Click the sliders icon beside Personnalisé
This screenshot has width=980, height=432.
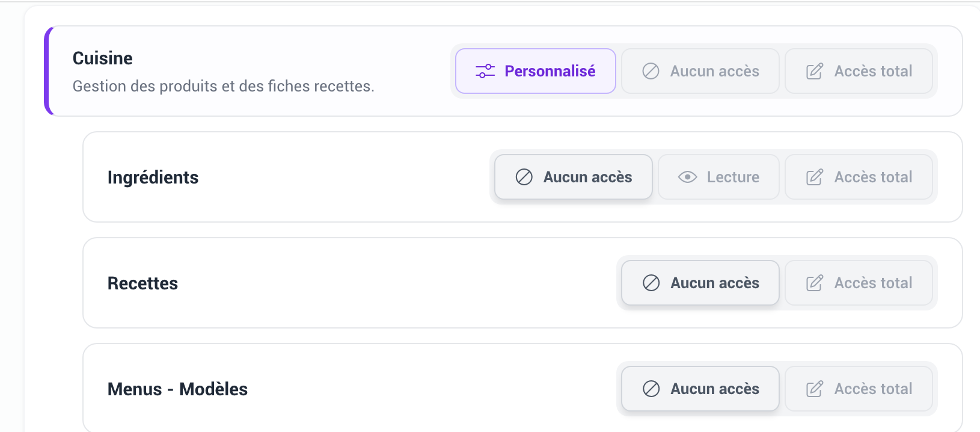[x=485, y=71]
